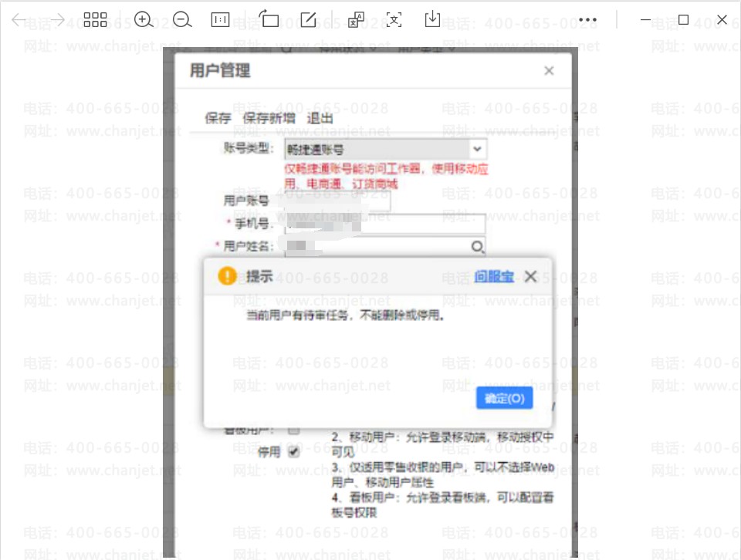Save the image with download icon

tap(432, 19)
